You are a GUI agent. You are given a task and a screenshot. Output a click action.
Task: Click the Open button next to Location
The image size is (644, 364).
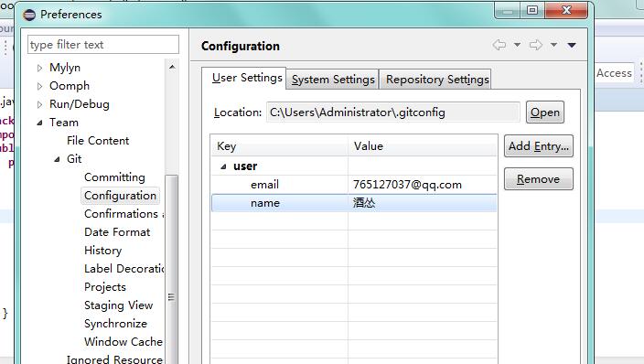[545, 112]
